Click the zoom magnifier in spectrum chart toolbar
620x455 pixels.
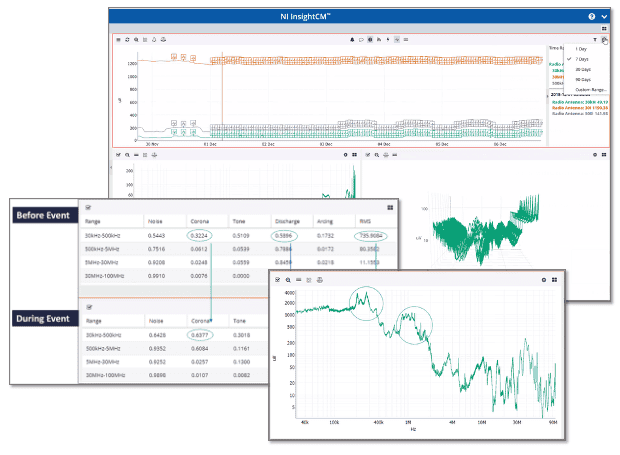(x=289, y=281)
